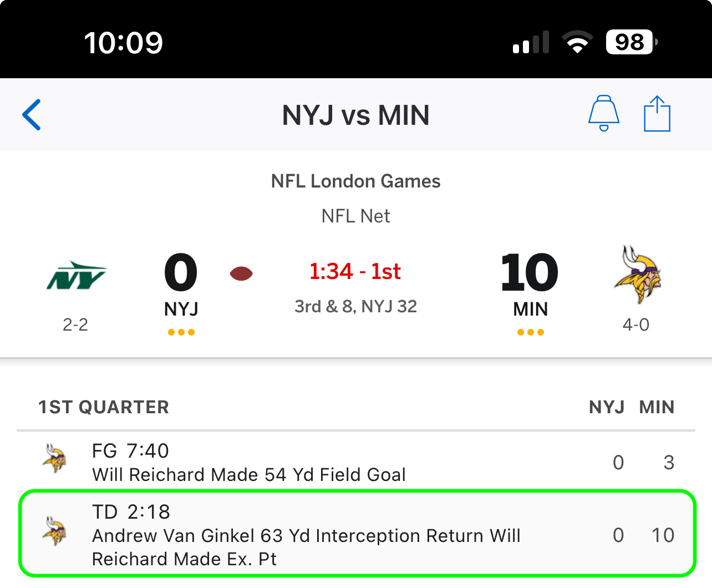712x588 pixels.
Task: Open the Will Reichard 54 Yd field goal play
Action: coord(356,462)
